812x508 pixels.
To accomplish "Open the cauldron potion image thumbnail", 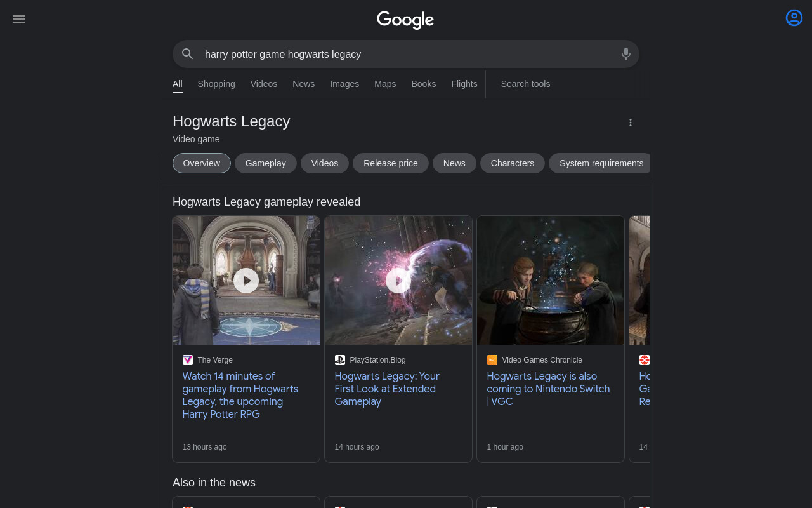I will click(551, 280).
